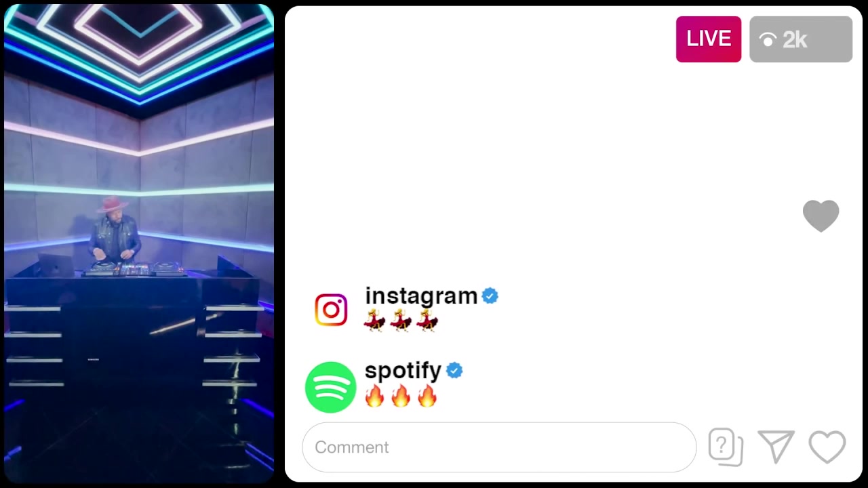Click the floating gray heart reaction
868x488 pixels.
pos(821,216)
